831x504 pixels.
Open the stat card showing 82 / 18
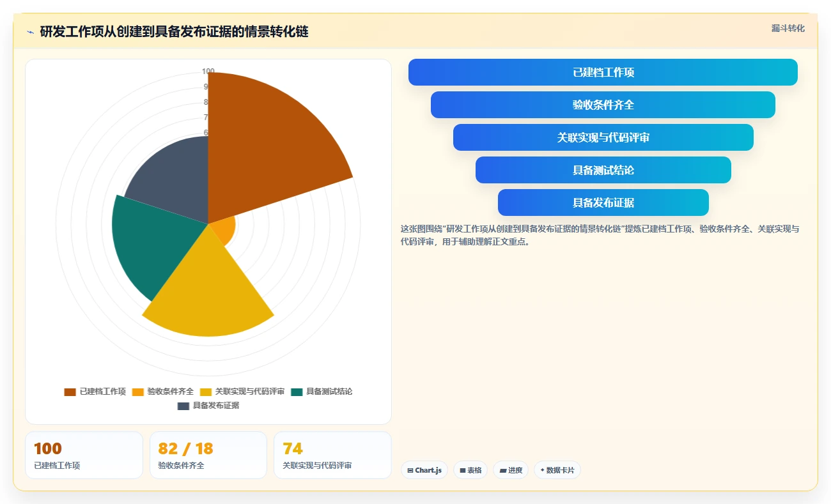coord(208,455)
